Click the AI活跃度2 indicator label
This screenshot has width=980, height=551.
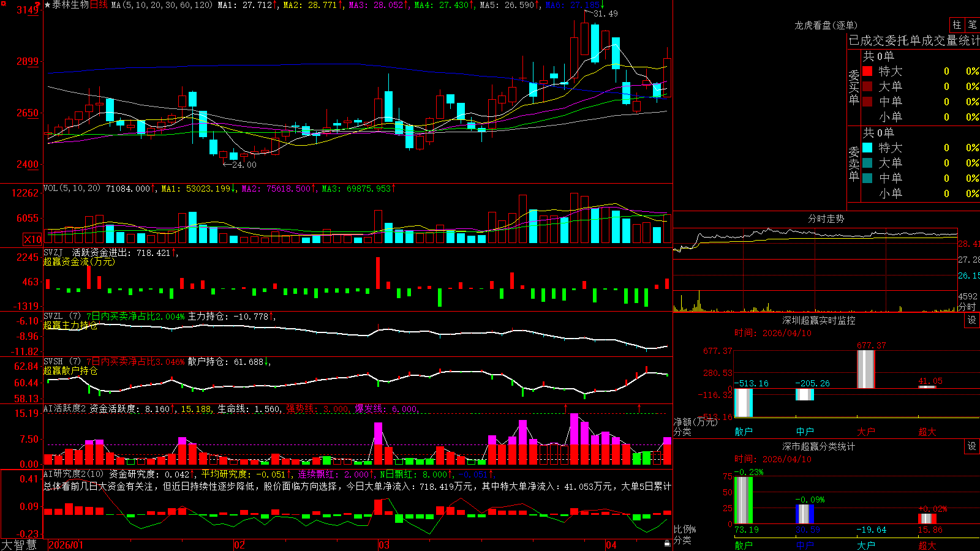point(65,408)
